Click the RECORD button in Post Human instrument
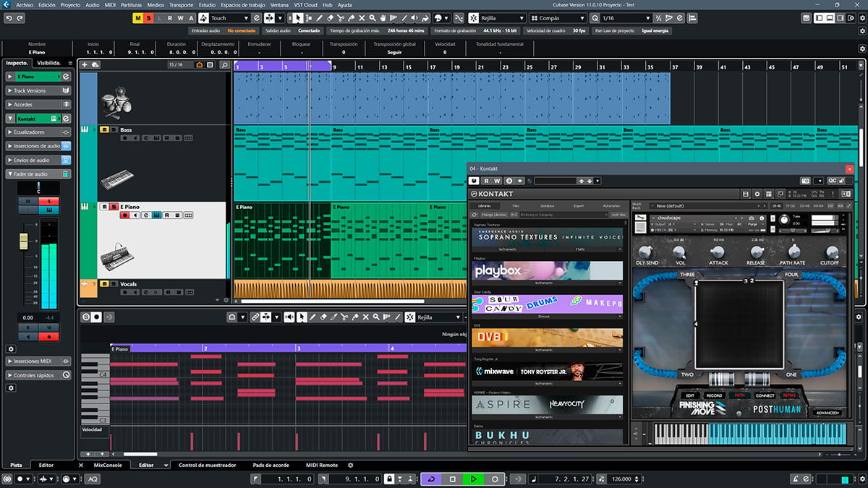The width and height of the screenshot is (868, 488). coord(714,395)
